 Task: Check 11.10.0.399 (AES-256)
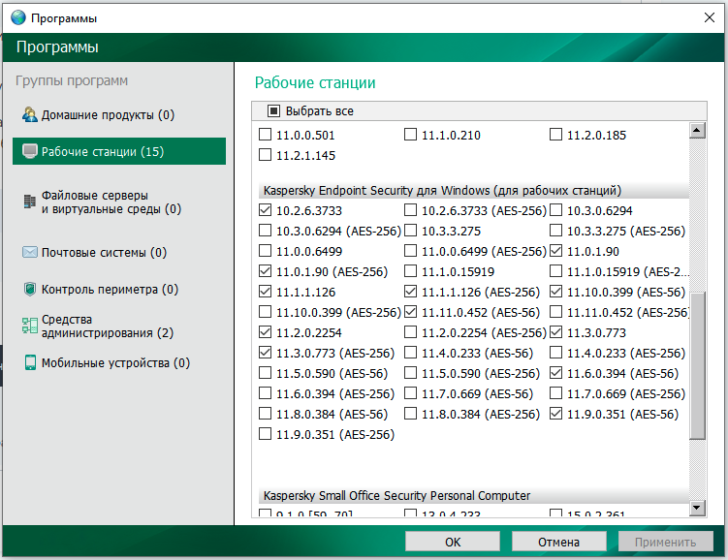(x=265, y=312)
